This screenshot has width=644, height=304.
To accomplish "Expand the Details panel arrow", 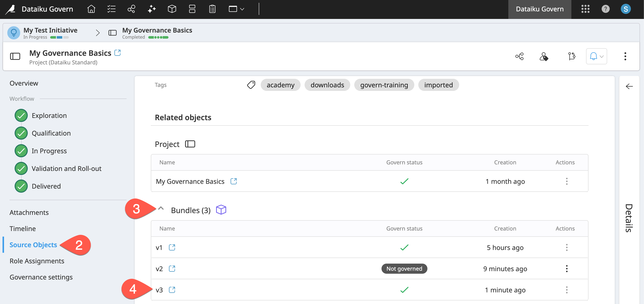I will point(629,87).
